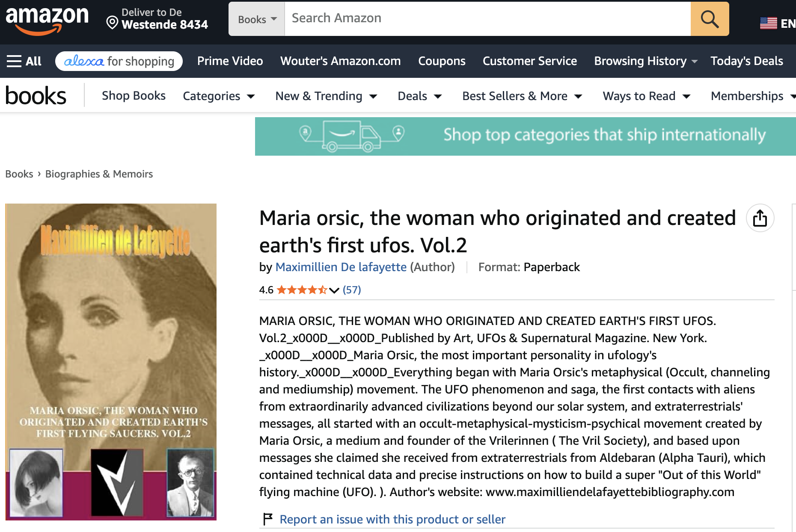796x532 pixels.
Task: Click the book cover image
Action: click(111, 362)
